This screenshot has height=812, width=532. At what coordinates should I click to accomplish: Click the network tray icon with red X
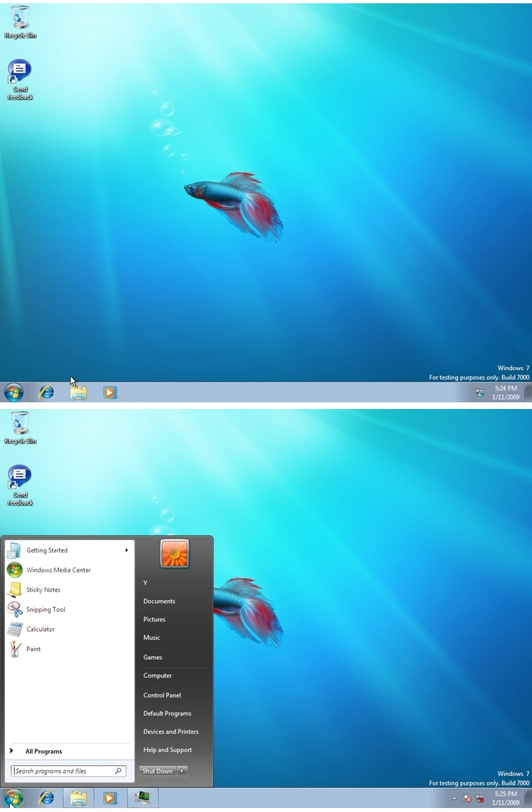[x=479, y=799]
